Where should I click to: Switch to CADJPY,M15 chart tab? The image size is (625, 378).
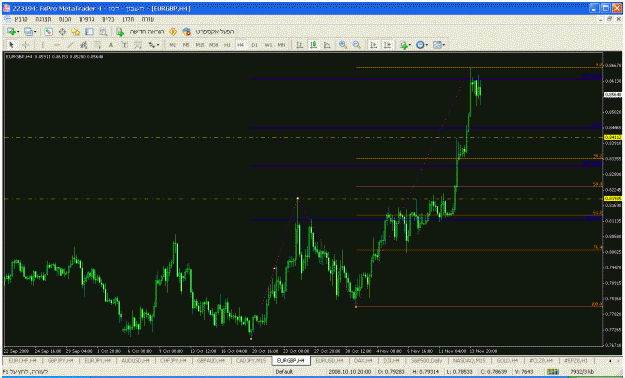[x=250, y=360]
